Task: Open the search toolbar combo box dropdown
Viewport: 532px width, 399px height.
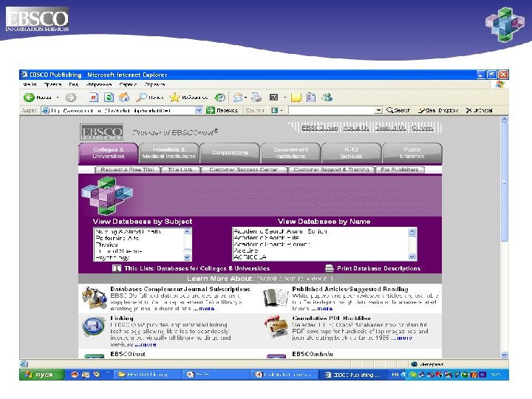Action: (378, 110)
